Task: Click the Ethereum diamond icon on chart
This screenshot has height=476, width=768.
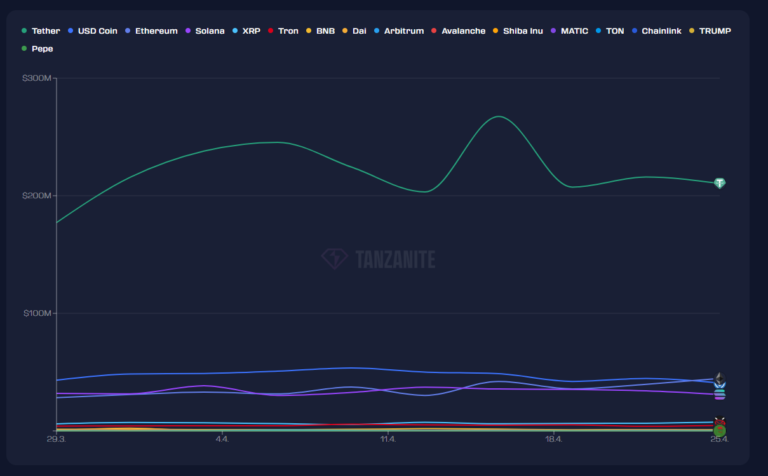Action: click(x=719, y=380)
